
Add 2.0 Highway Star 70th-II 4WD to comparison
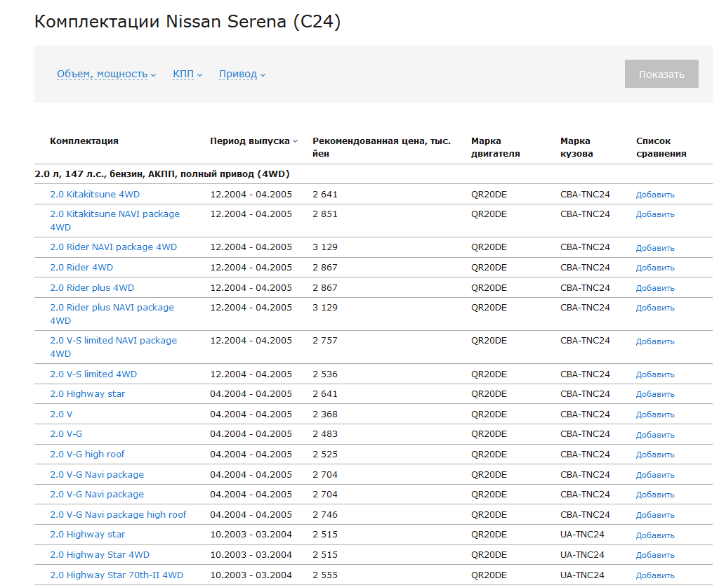[x=655, y=575]
